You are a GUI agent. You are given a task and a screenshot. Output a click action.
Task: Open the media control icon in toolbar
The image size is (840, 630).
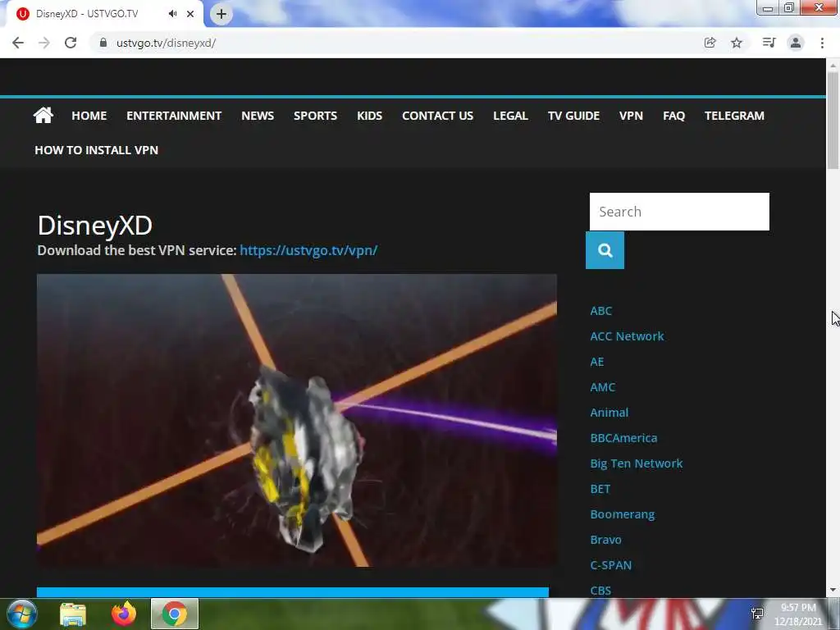(x=769, y=43)
